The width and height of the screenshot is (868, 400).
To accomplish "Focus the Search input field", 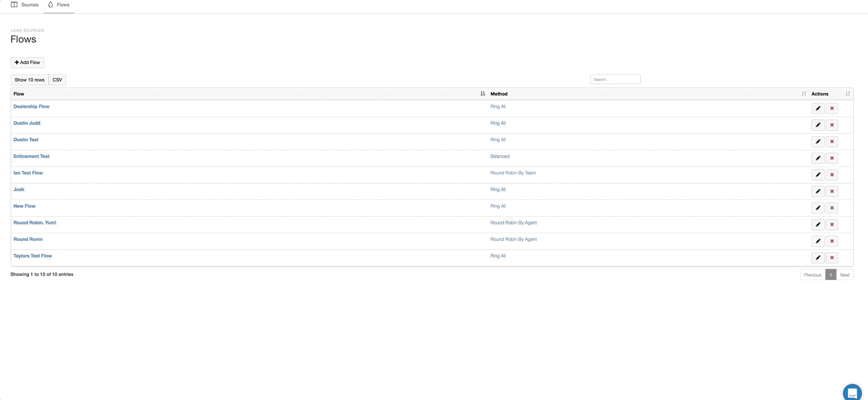I will tap(615, 79).
